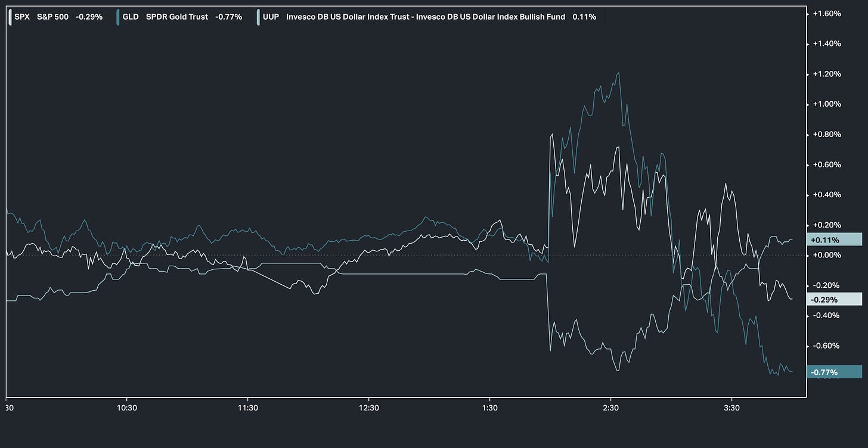868x448 pixels.
Task: Click the 3:30 time axis label
Action: pyautogui.click(x=731, y=408)
